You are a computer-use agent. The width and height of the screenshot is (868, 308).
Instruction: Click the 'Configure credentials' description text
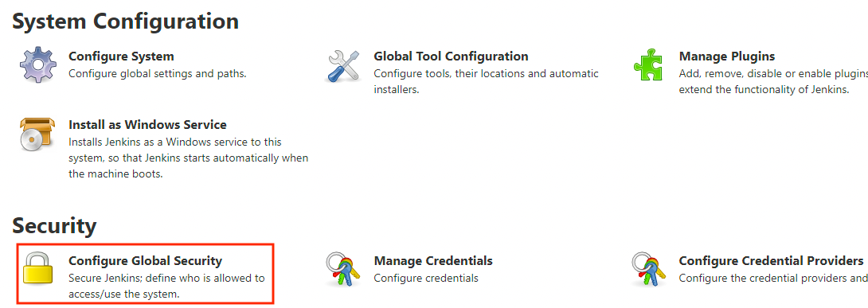click(426, 278)
